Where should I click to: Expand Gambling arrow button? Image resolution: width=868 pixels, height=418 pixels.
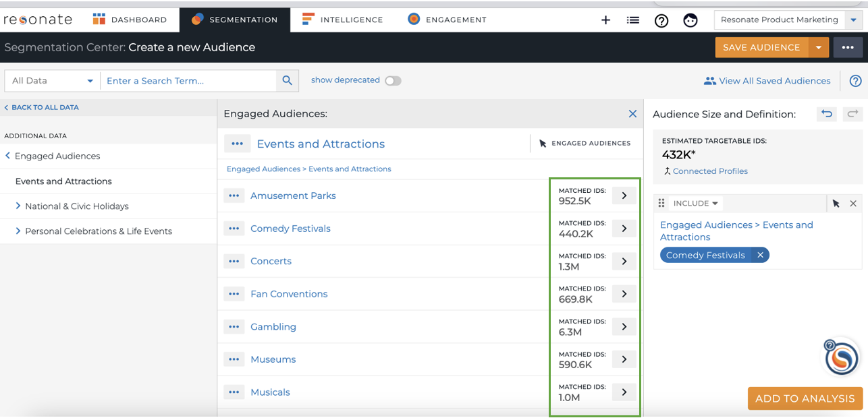(x=624, y=326)
